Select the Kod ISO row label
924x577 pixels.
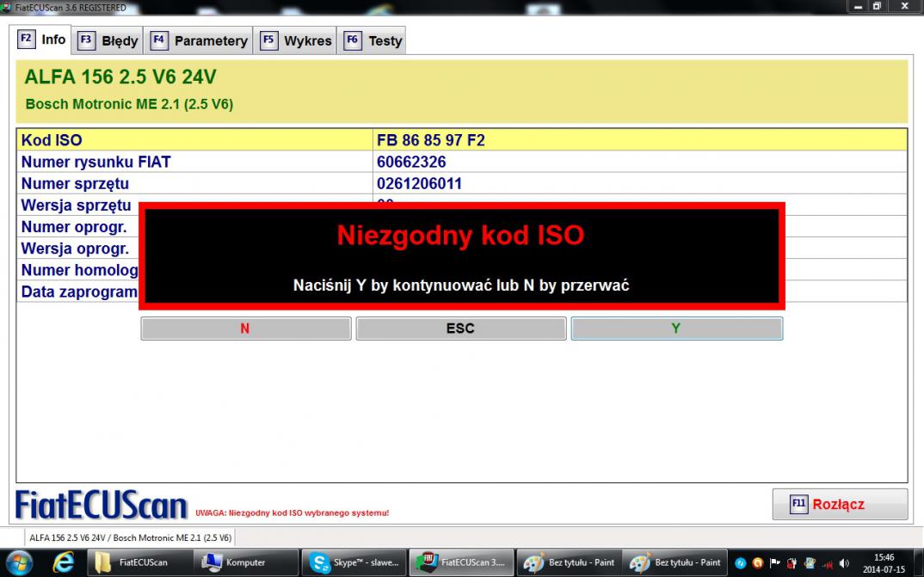click(52, 140)
